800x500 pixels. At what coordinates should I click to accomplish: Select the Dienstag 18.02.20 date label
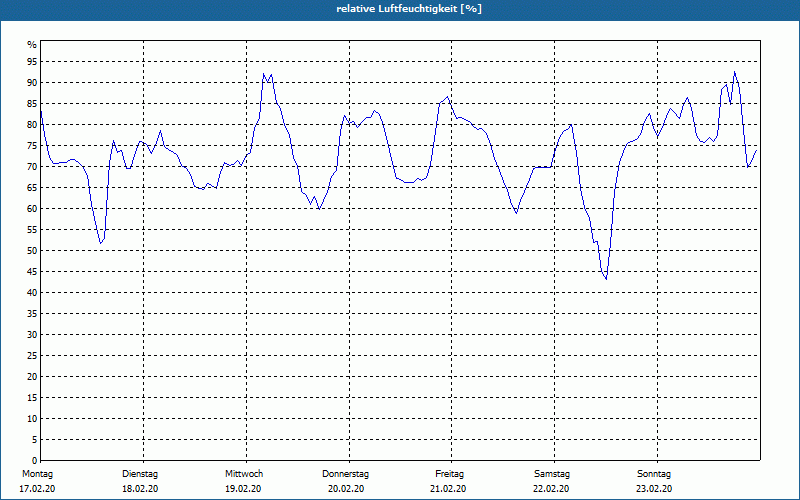(x=140, y=481)
